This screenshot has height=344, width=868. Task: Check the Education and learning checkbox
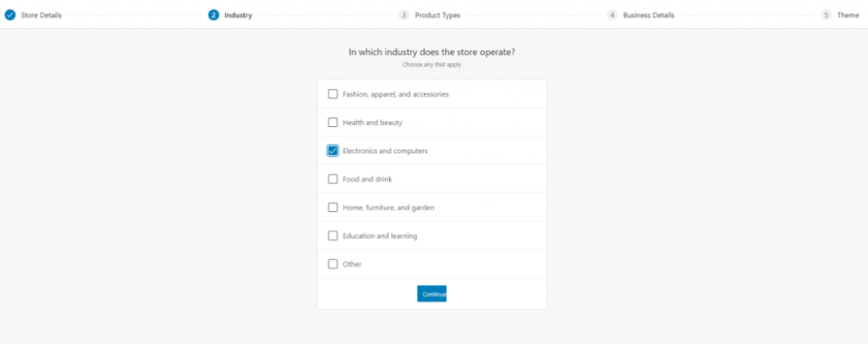(x=332, y=236)
